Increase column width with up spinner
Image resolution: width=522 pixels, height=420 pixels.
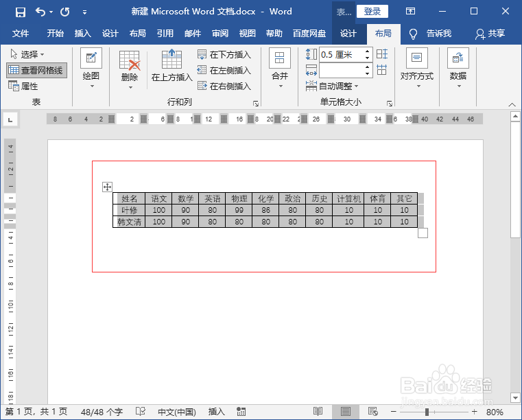[x=367, y=67]
